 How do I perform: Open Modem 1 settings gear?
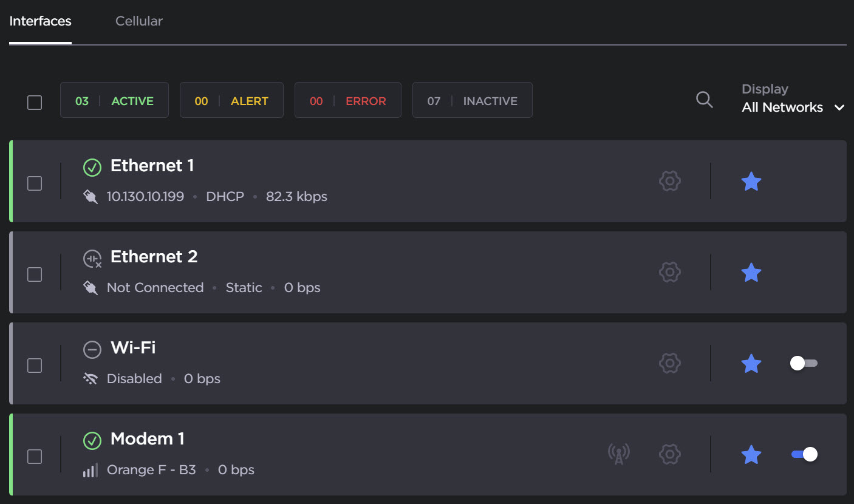[669, 454]
